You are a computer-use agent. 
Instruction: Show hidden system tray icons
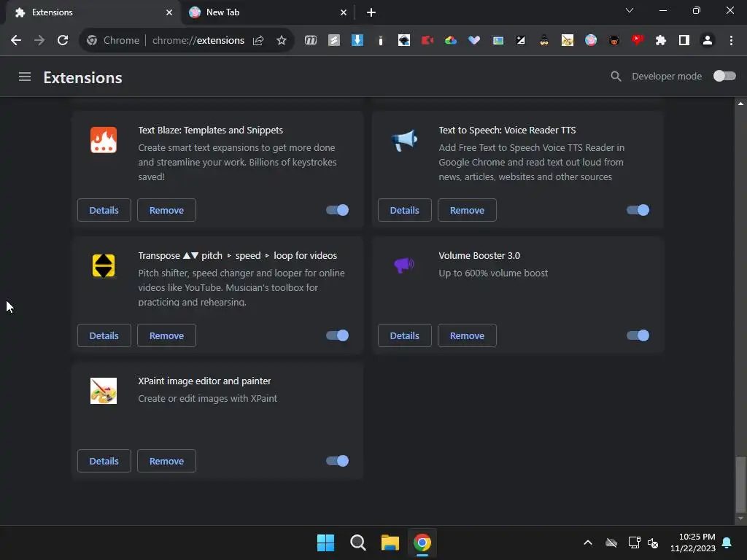[x=588, y=542]
